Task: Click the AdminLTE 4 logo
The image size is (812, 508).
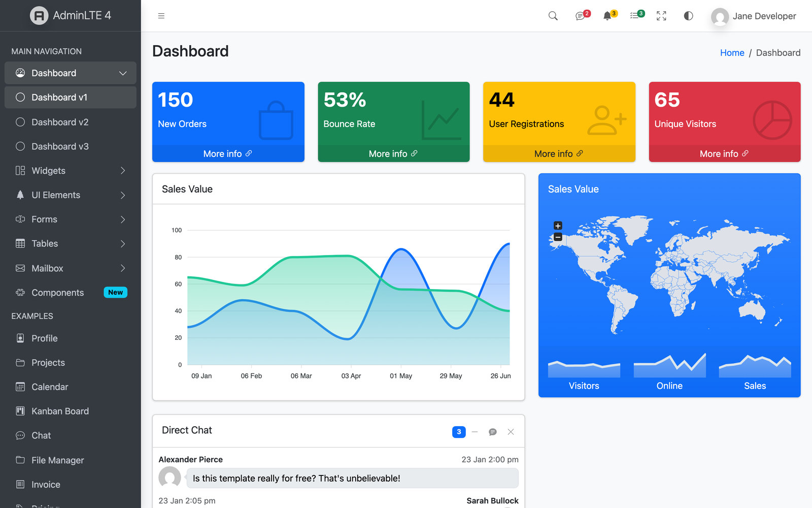Action: 71,16
